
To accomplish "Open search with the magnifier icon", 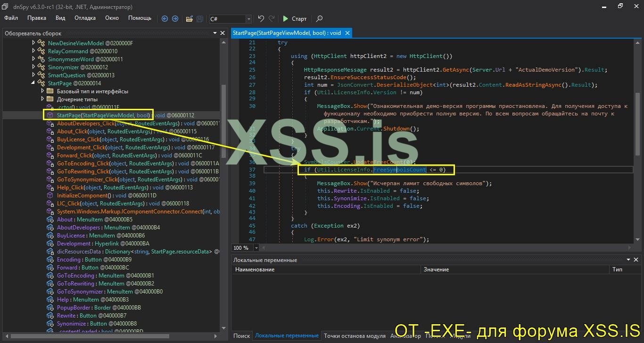I will point(319,19).
